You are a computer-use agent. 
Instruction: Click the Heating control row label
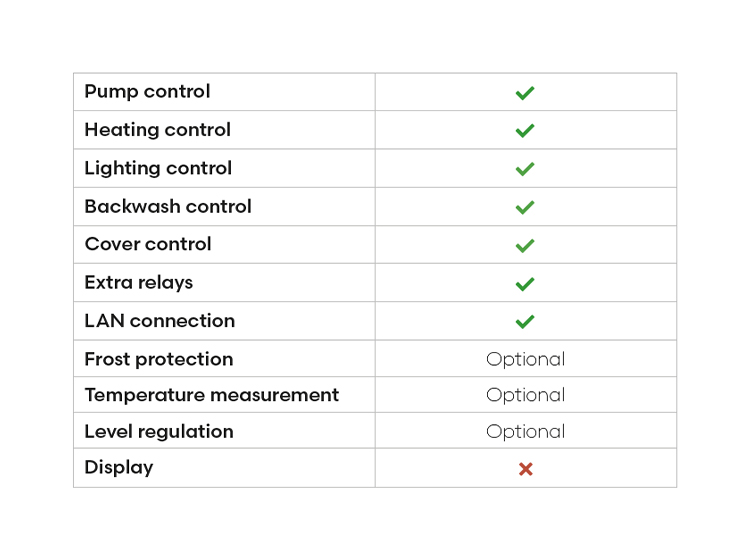pos(158,130)
